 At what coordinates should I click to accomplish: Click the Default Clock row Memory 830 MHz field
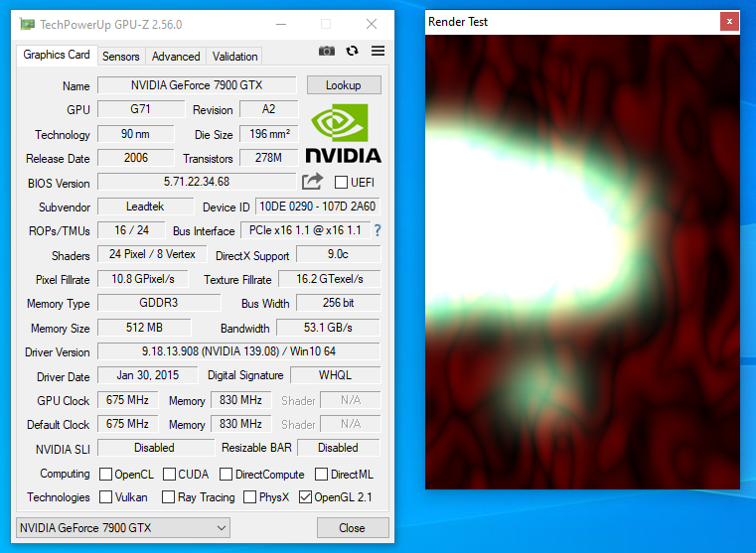click(x=241, y=424)
